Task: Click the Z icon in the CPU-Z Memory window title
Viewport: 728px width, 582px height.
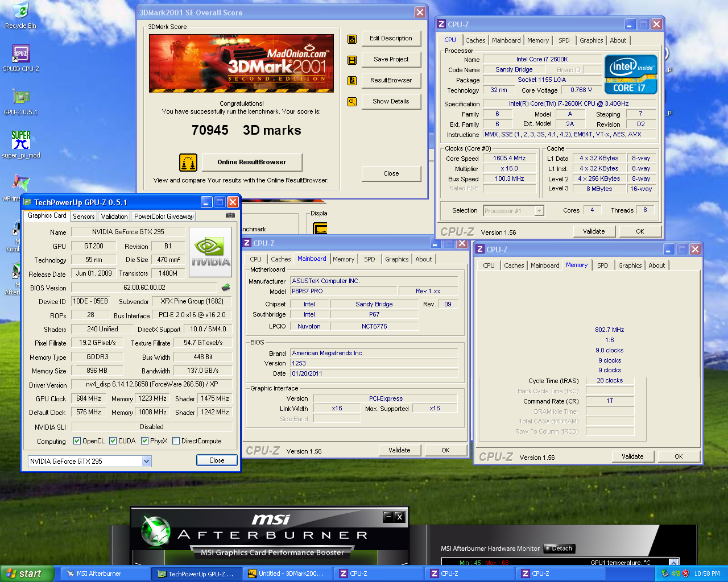Action: coord(480,250)
